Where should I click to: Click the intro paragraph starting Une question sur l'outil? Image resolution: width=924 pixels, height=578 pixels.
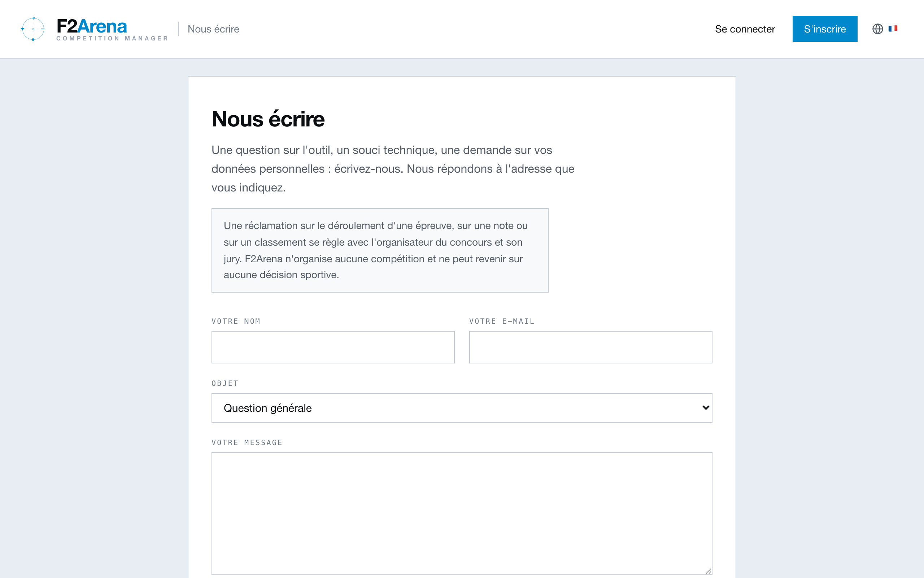(x=393, y=169)
